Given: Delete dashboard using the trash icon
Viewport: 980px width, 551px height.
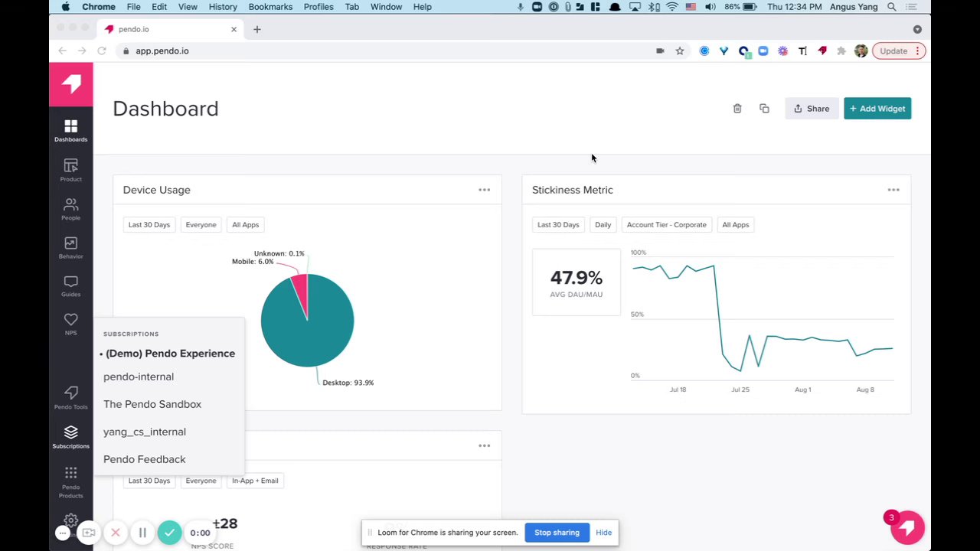Looking at the screenshot, I should (737, 109).
